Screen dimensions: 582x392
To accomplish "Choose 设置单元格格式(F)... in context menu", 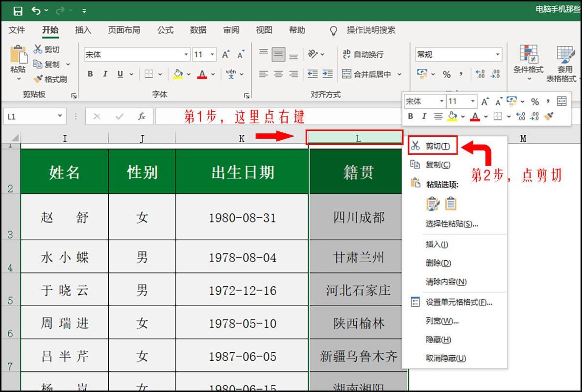I will pyautogui.click(x=455, y=302).
